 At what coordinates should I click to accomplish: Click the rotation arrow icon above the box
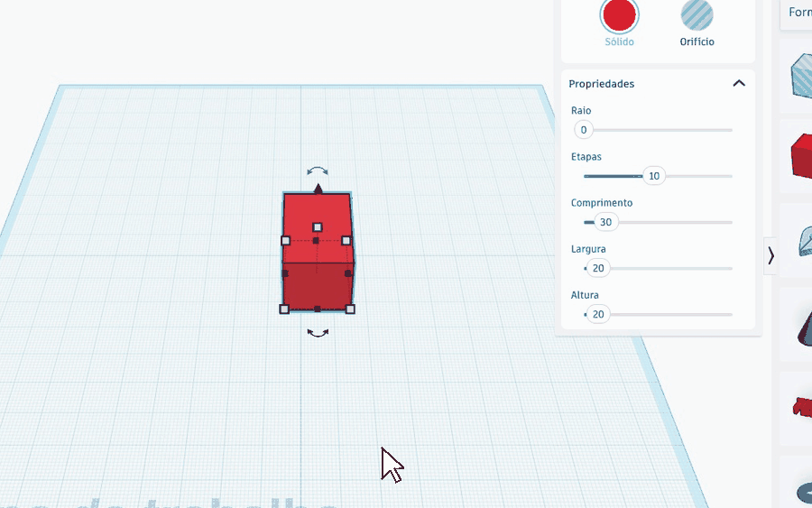pos(318,171)
